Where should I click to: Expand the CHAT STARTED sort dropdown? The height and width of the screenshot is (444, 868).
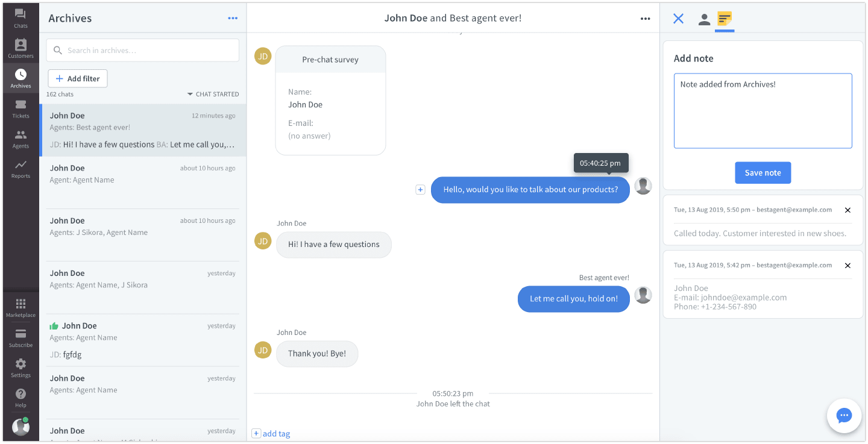[213, 94]
